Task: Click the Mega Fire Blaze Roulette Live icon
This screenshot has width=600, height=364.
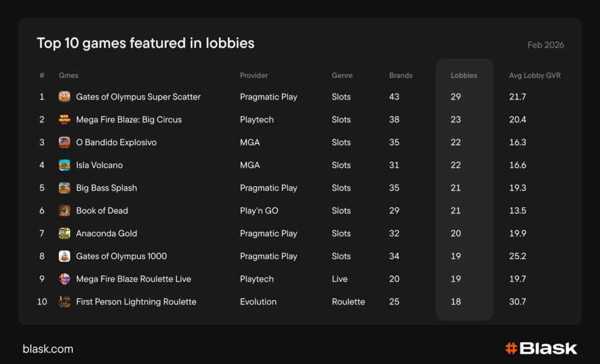Action: coord(64,279)
